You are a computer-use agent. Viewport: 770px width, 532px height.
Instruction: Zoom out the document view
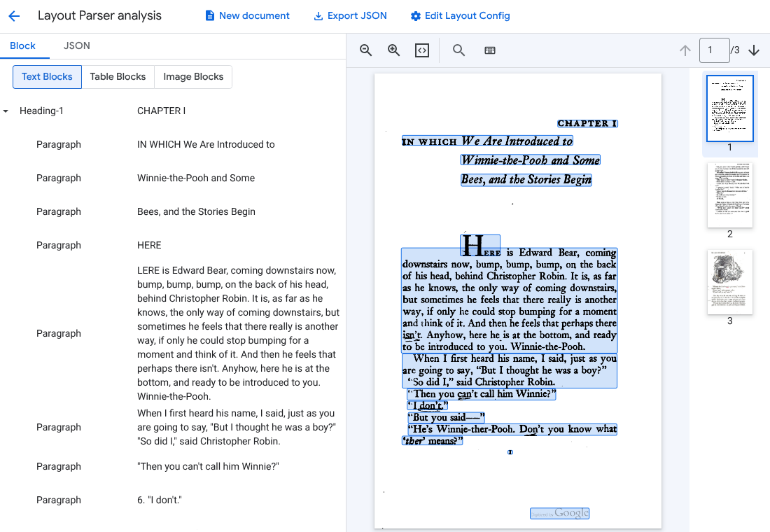pyautogui.click(x=365, y=50)
